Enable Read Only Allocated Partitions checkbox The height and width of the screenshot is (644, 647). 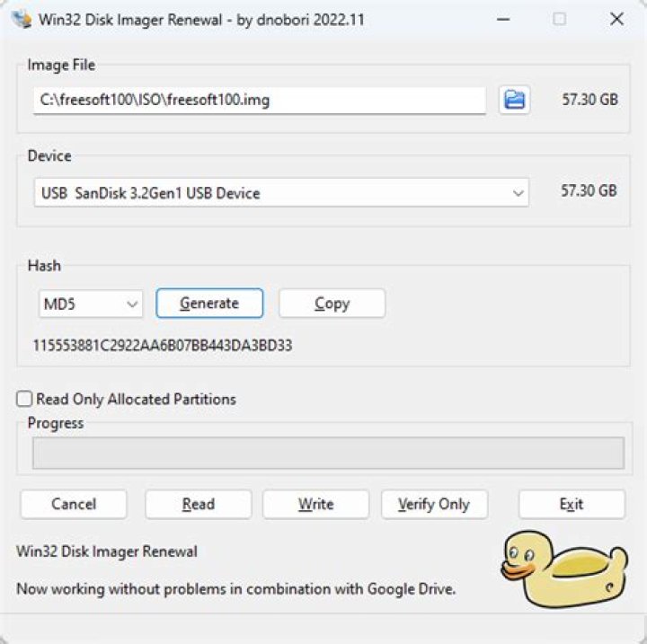click(24, 399)
